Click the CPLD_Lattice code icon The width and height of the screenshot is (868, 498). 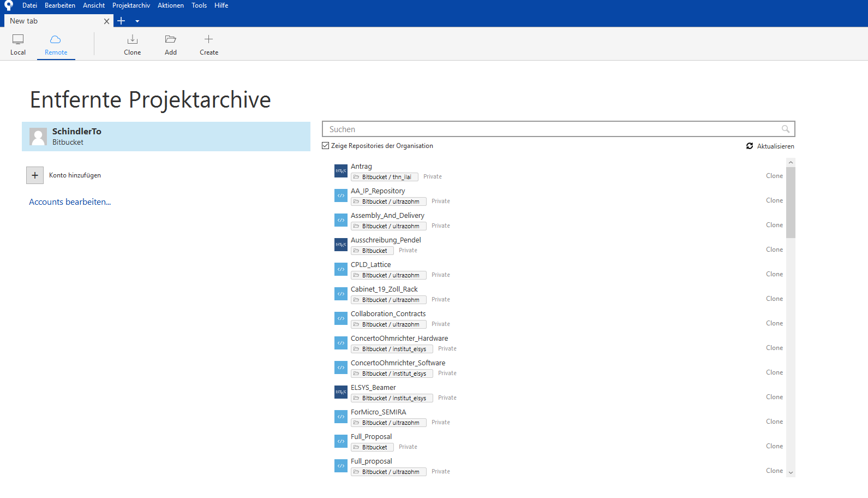click(x=341, y=269)
